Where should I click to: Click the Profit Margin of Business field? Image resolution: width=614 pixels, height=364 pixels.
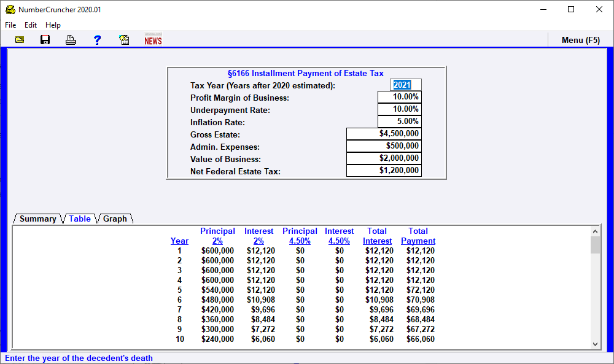[x=400, y=97]
